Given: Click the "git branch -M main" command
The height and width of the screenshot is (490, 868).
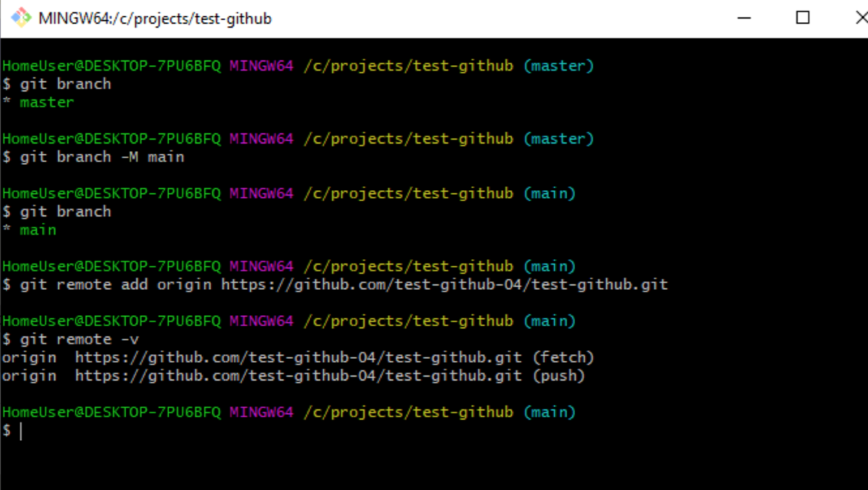Looking at the screenshot, I should pos(102,157).
